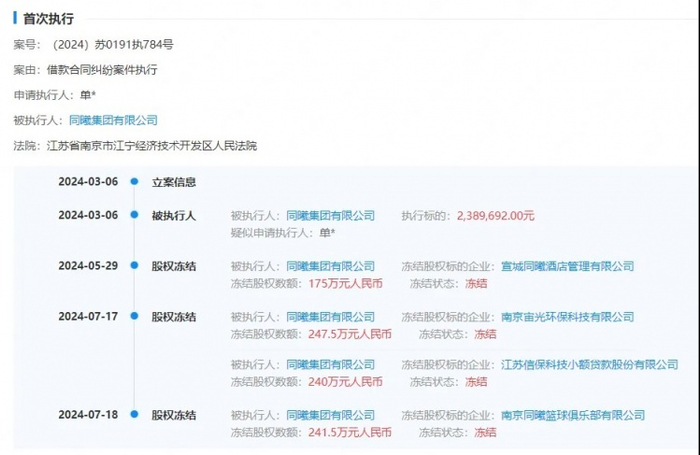The image size is (700, 455).
Task: Open 同曦集团有限公司 link in 2024-05-29 股权冻结 row
Action: (x=330, y=266)
